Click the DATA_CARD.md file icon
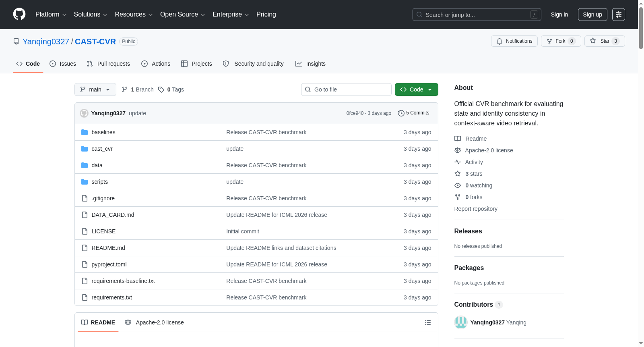The image size is (644, 347). 85,215
